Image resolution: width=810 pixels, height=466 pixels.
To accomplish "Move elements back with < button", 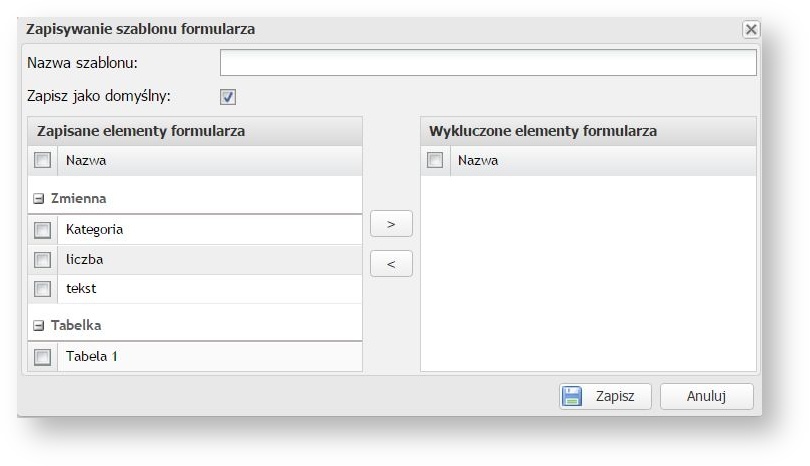I will [391, 264].
